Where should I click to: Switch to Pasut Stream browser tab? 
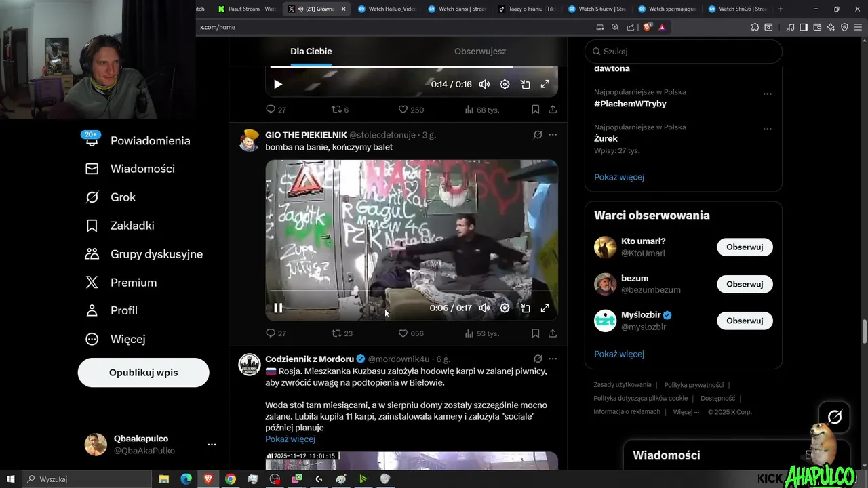245,9
